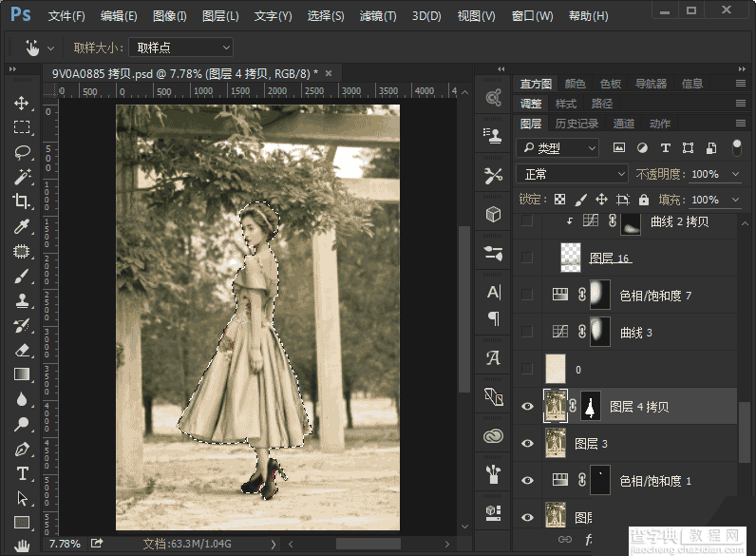The height and width of the screenshot is (556, 756).
Task: Open the Paragraph panel icon
Action: pyautogui.click(x=493, y=318)
